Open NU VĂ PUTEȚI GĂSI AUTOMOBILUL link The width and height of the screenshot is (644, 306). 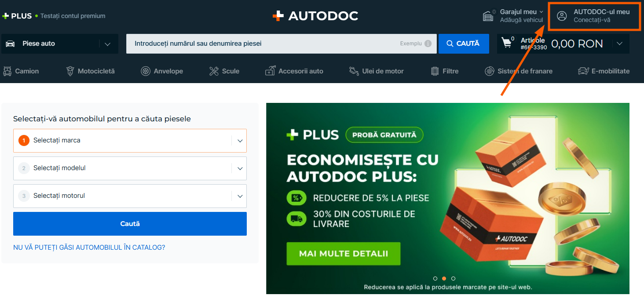[x=89, y=248]
